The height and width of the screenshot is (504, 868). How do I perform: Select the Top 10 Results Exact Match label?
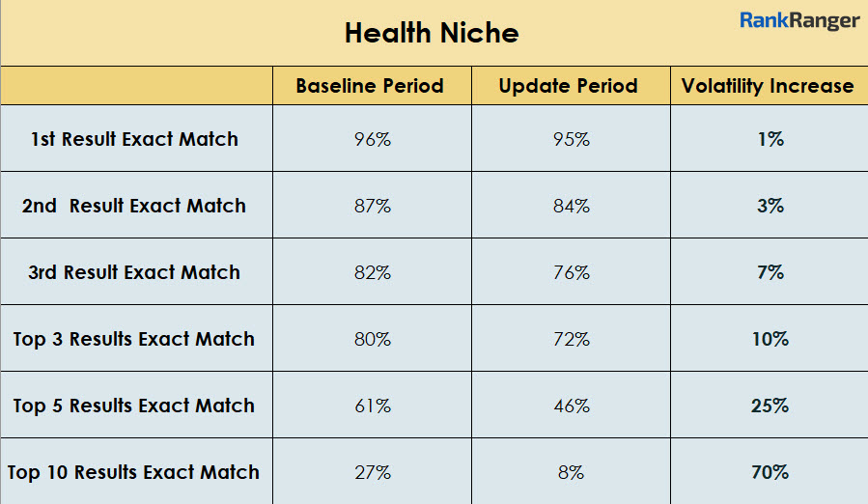[x=134, y=472]
